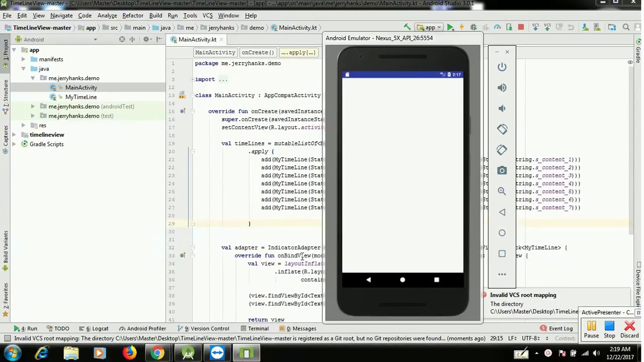Click the UTF-8 encoding indicator in status bar
Image resolution: width=644 pixels, height=362 pixels.
pyautogui.click(x=531, y=338)
